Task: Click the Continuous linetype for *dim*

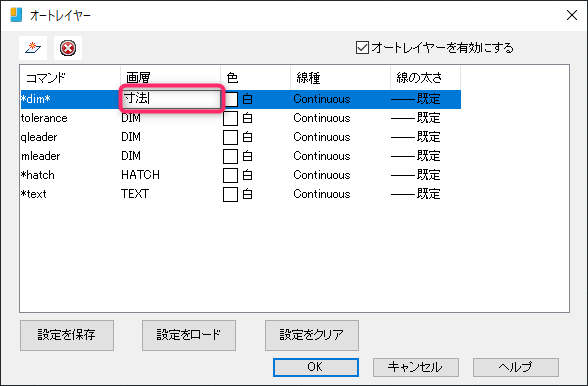Action: click(322, 99)
